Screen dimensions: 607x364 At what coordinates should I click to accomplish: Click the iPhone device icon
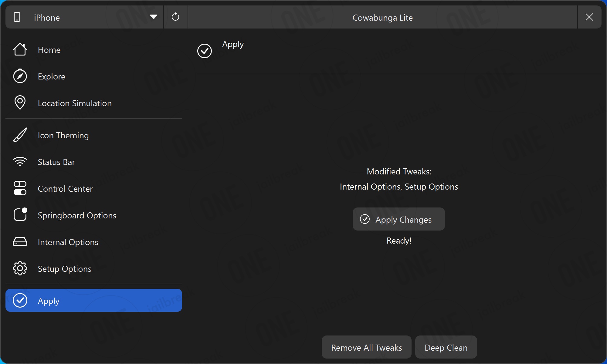coord(17,17)
